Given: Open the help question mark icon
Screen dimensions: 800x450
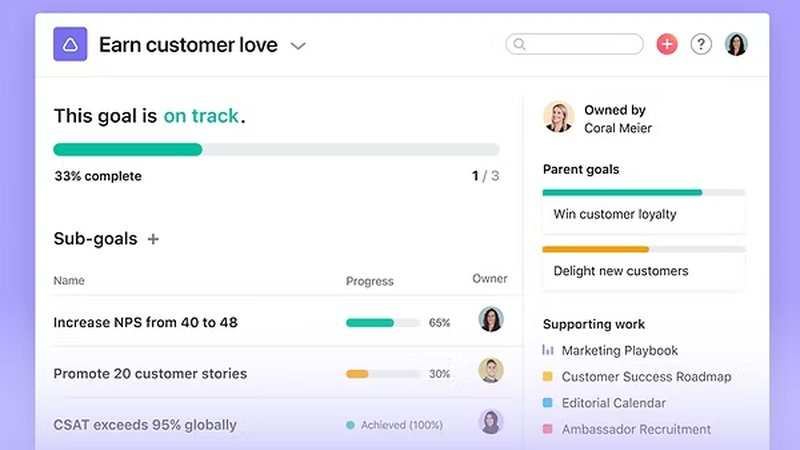Looking at the screenshot, I should coord(701,44).
